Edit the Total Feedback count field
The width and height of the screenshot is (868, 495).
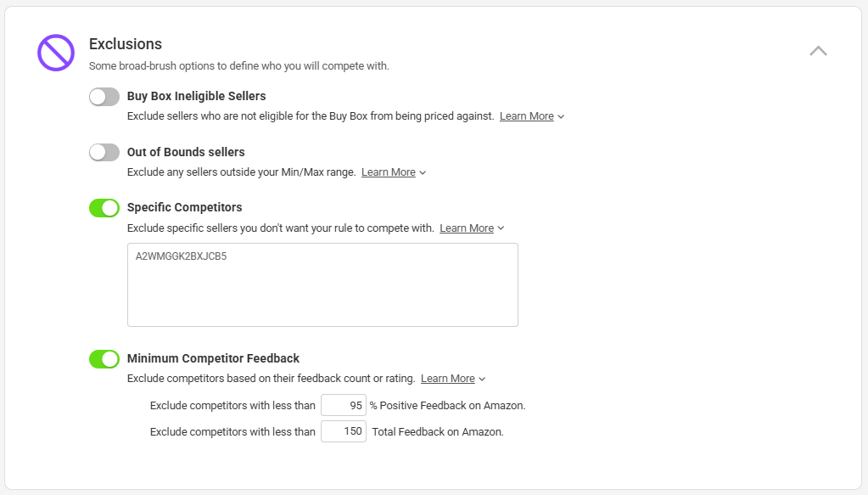[x=344, y=431]
